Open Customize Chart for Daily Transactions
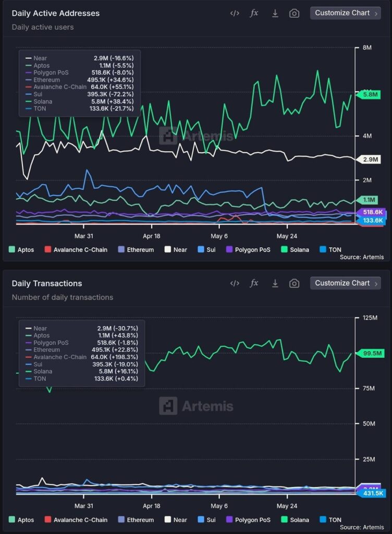The height and width of the screenshot is (534, 392). click(x=346, y=283)
